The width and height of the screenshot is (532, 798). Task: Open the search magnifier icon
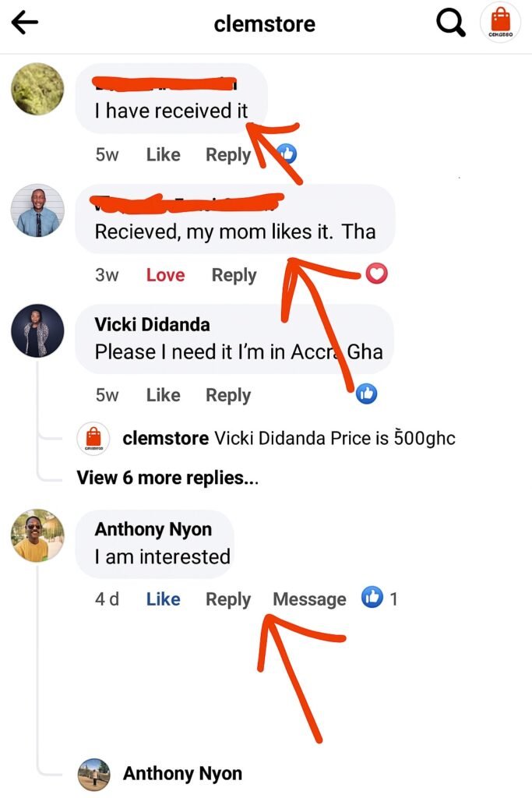[x=449, y=23]
